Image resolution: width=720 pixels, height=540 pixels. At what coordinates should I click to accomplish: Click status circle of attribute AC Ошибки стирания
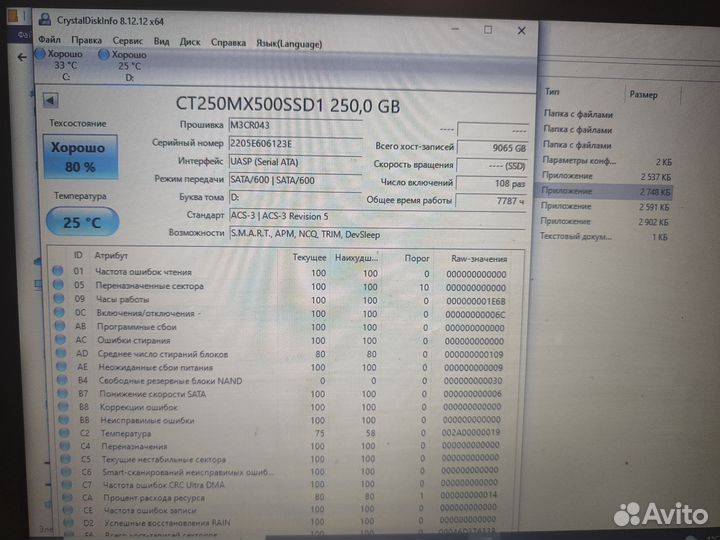pos(61,340)
